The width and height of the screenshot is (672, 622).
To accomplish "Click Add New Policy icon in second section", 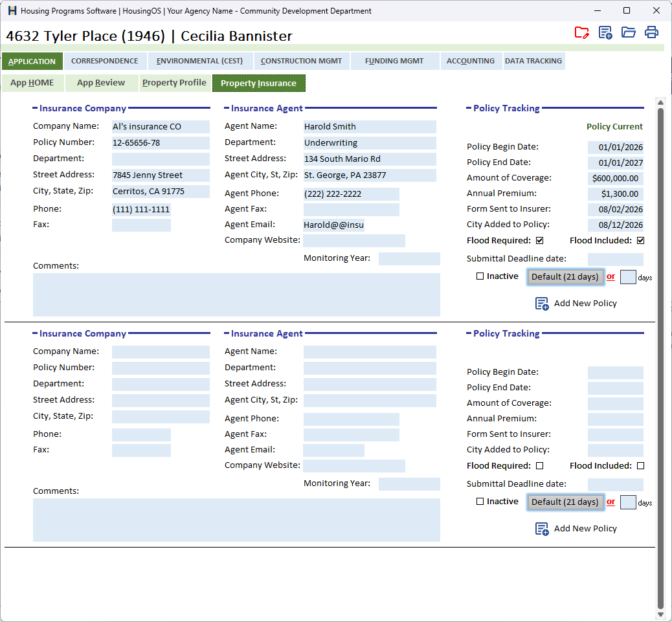I will (542, 529).
